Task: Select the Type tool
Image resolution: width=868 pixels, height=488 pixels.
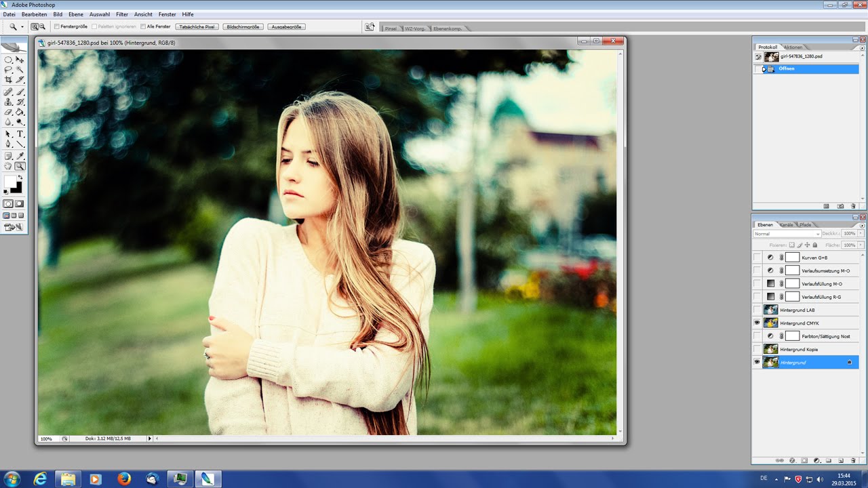Action: click(20, 134)
